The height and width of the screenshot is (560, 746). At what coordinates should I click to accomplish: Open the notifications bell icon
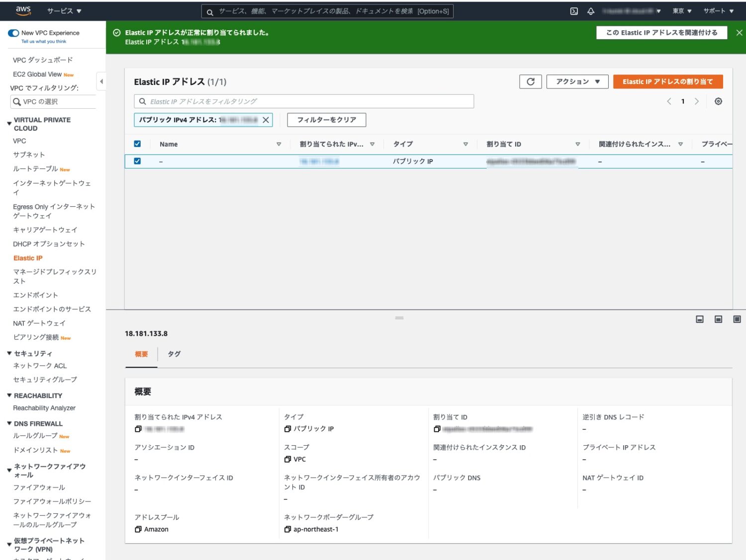coord(591,11)
